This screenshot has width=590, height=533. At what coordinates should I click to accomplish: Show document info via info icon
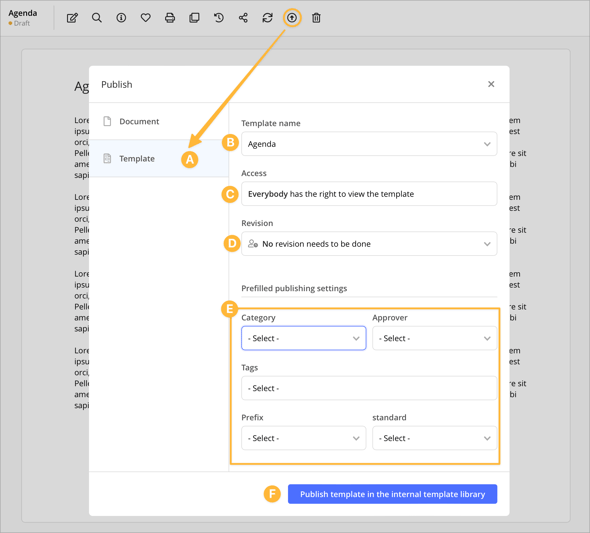pos(121,18)
